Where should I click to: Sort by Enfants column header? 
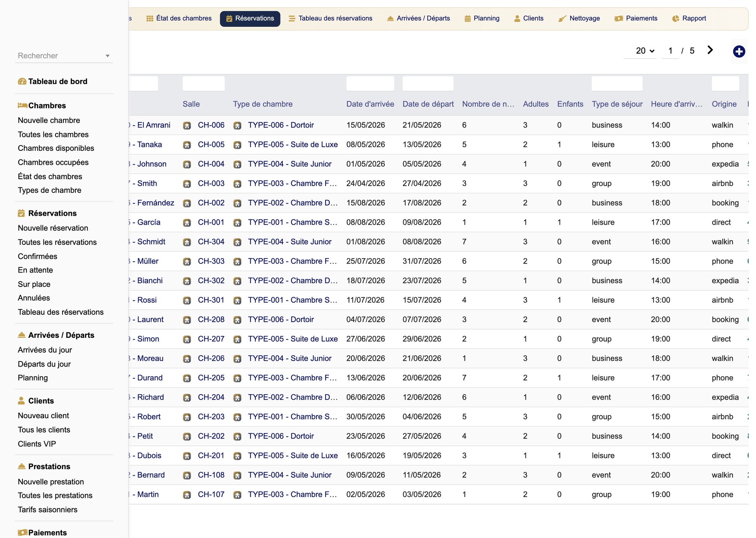pos(570,104)
